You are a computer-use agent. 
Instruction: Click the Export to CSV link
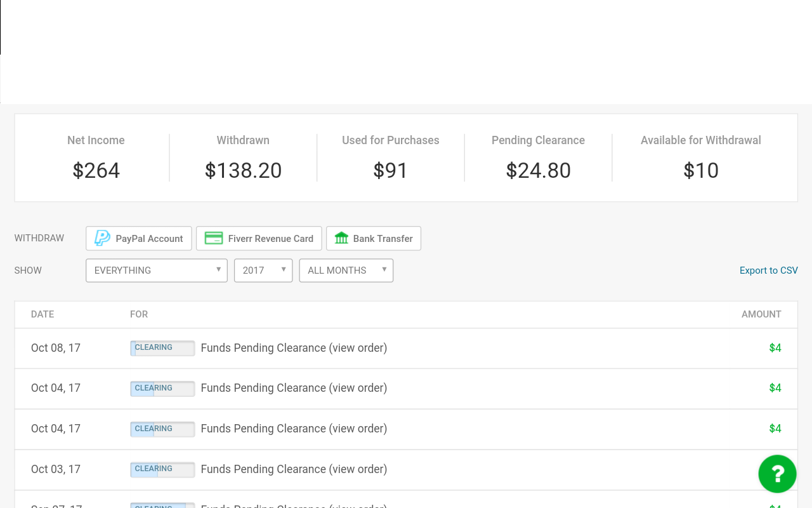pos(768,271)
